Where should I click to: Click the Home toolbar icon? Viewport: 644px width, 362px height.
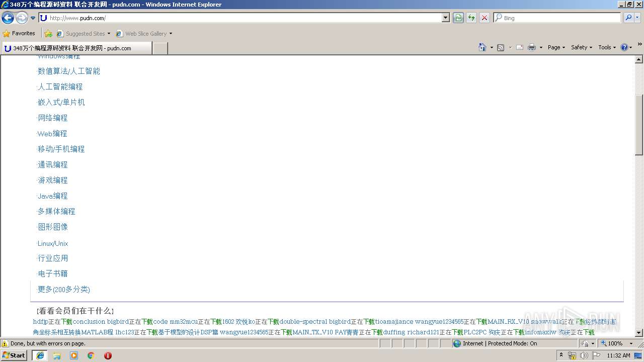point(482,47)
